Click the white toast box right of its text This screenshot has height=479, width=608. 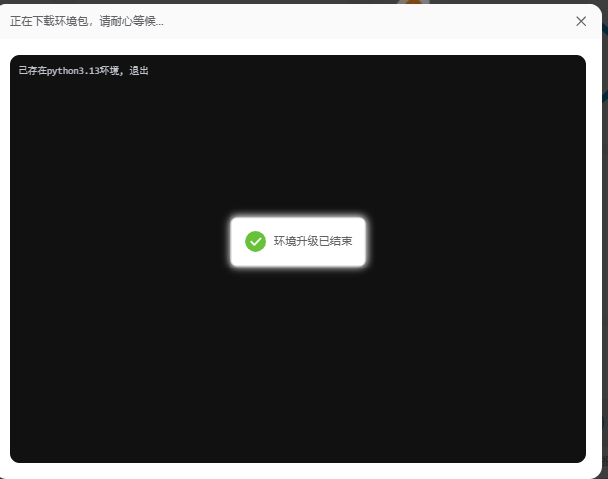tap(358, 242)
